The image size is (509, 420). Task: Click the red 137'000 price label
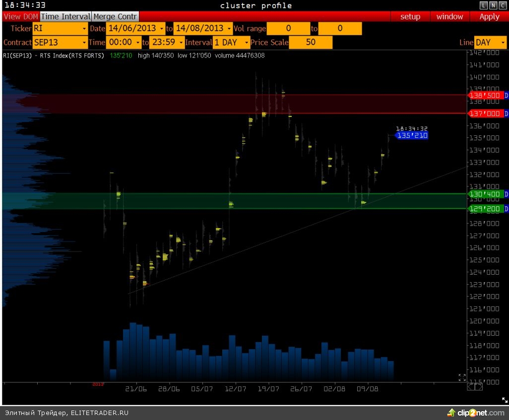pyautogui.click(x=486, y=114)
